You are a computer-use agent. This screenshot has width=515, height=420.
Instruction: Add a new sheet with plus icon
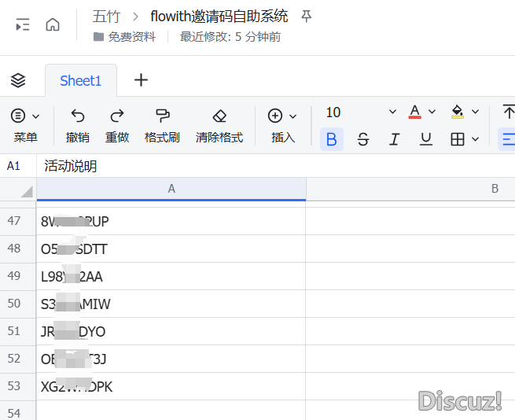[141, 80]
